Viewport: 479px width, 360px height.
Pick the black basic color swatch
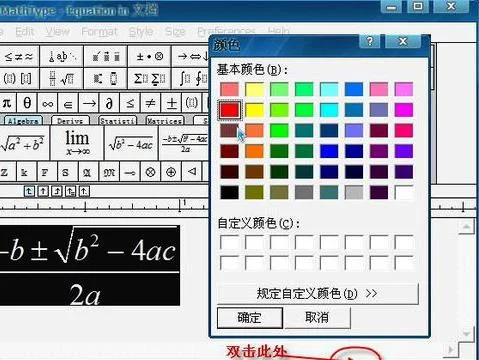229,192
